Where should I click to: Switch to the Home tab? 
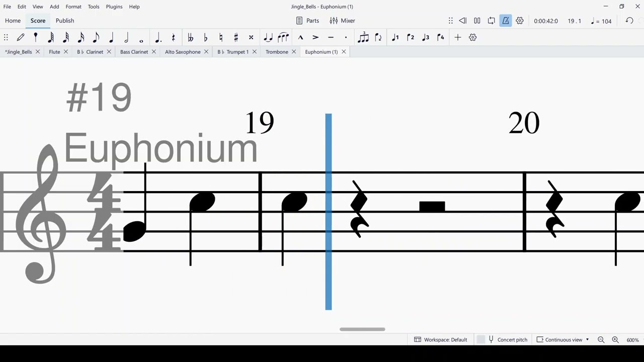(13, 21)
